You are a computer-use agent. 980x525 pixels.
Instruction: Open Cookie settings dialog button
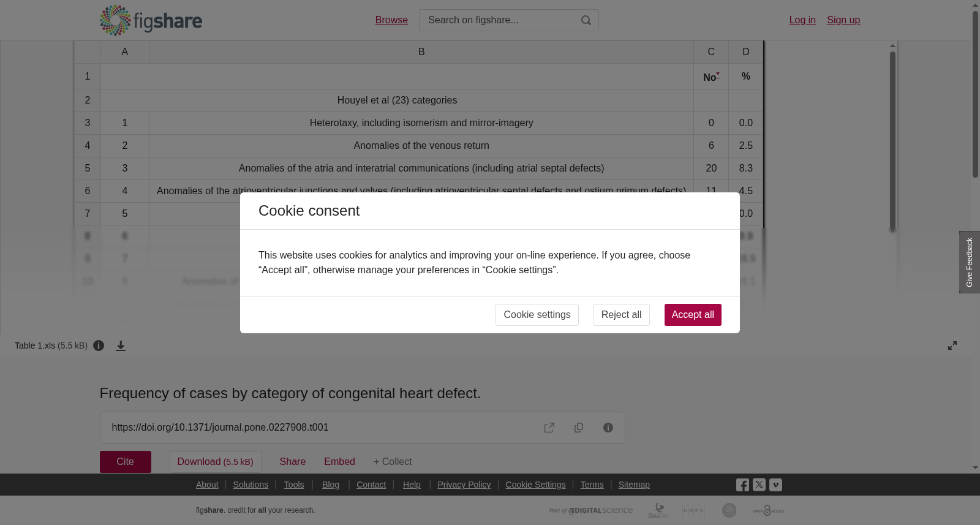pyautogui.click(x=537, y=315)
